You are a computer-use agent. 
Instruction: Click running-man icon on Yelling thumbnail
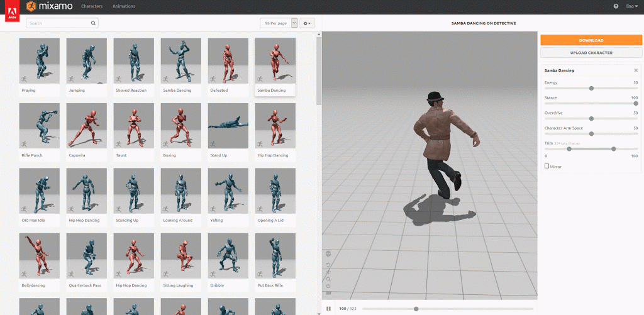[213, 209]
